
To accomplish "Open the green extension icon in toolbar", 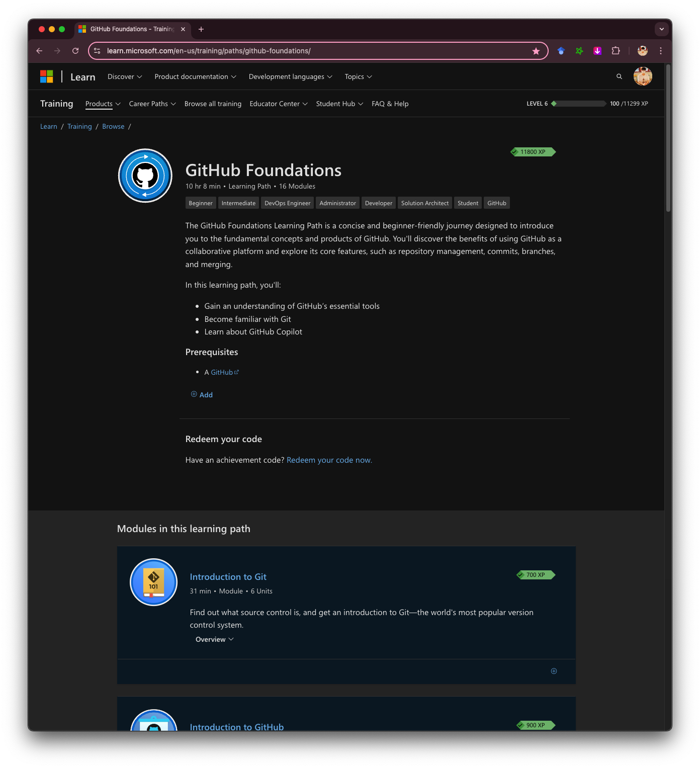I will pos(579,51).
